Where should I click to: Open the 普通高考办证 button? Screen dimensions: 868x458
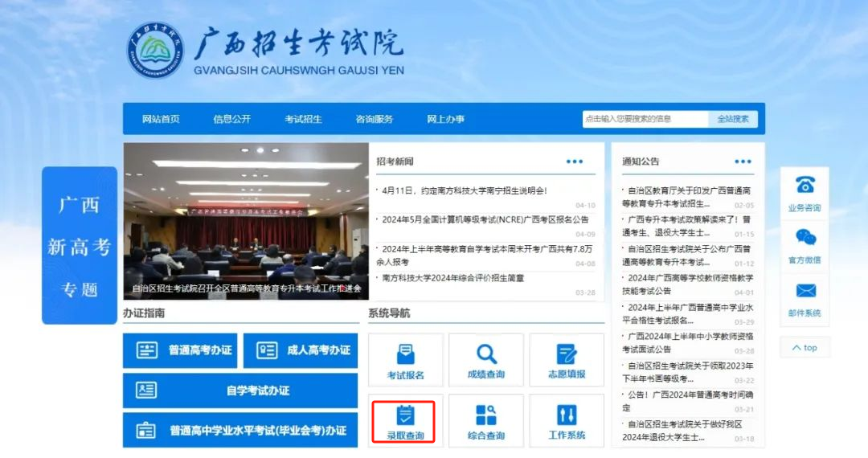tap(180, 350)
